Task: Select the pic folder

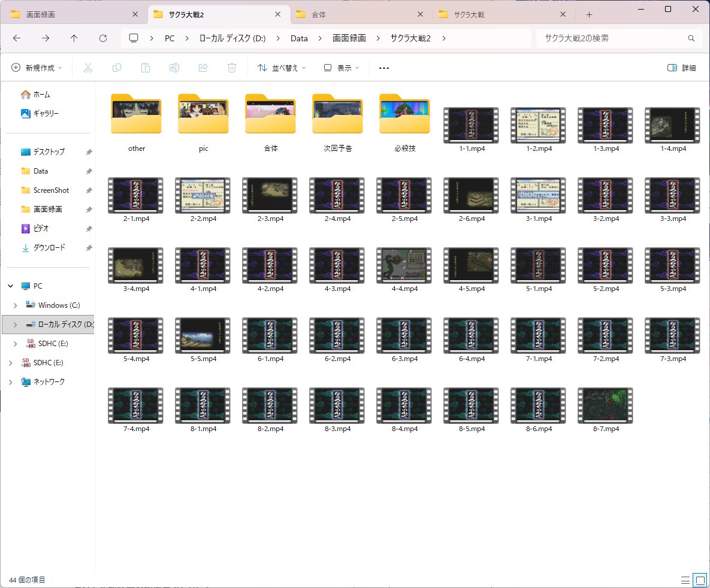Action: pos(203,122)
